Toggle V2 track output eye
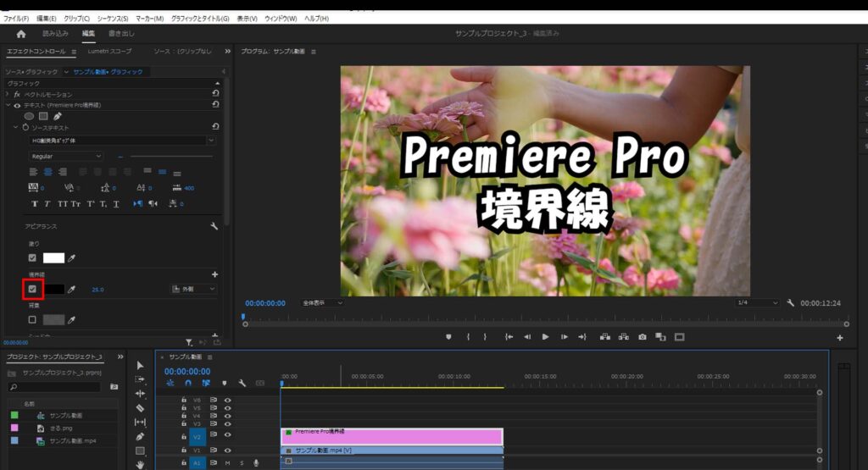The height and width of the screenshot is (470, 868). pyautogui.click(x=227, y=435)
